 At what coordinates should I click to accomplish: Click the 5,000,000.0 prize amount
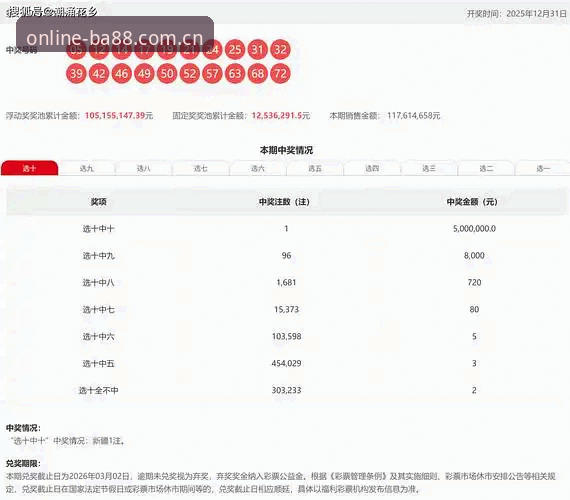[474, 229]
